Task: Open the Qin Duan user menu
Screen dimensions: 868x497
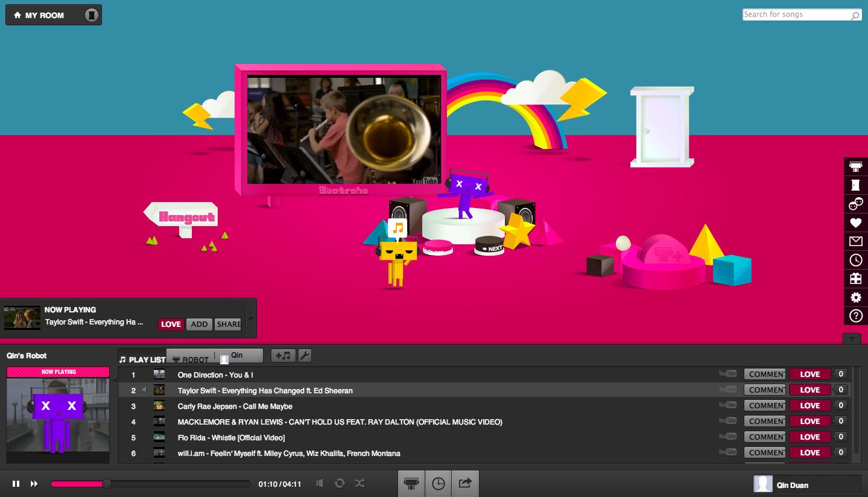Action: pos(807,484)
